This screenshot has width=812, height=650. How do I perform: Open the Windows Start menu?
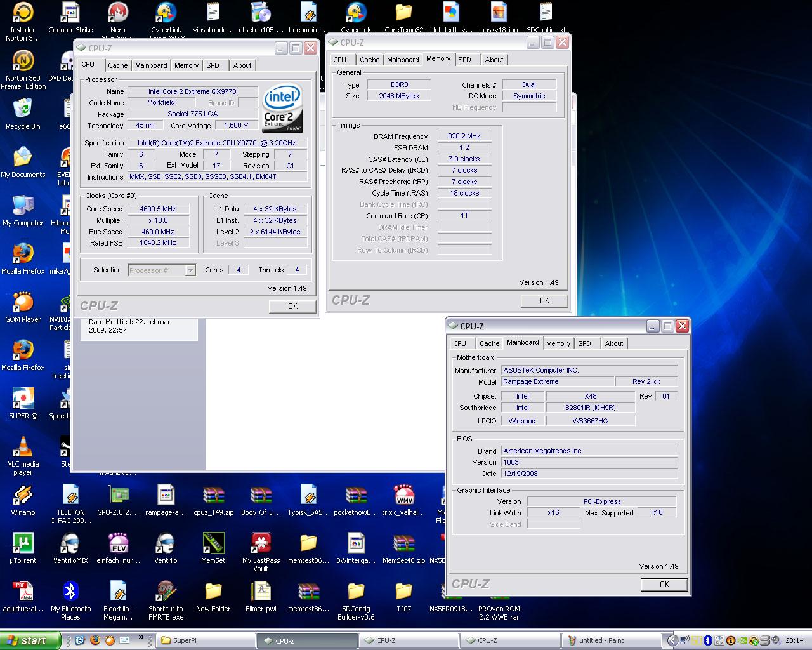(30, 640)
